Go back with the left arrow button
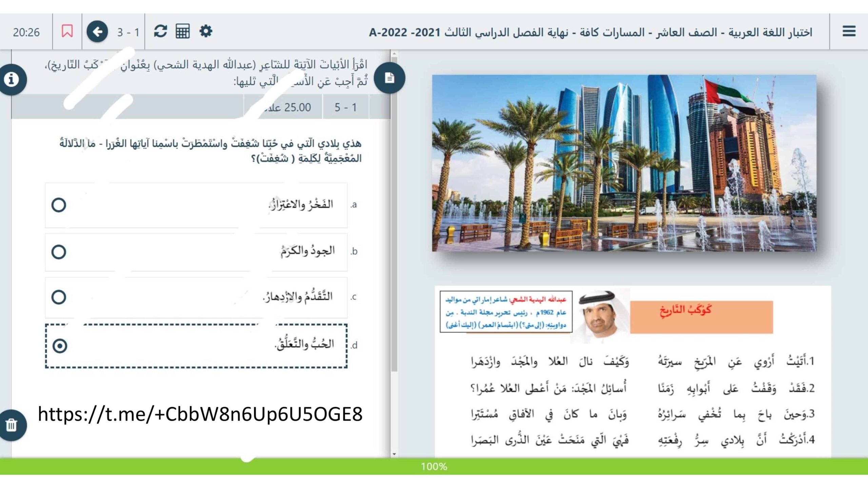Image resolution: width=868 pixels, height=488 pixels. [97, 32]
